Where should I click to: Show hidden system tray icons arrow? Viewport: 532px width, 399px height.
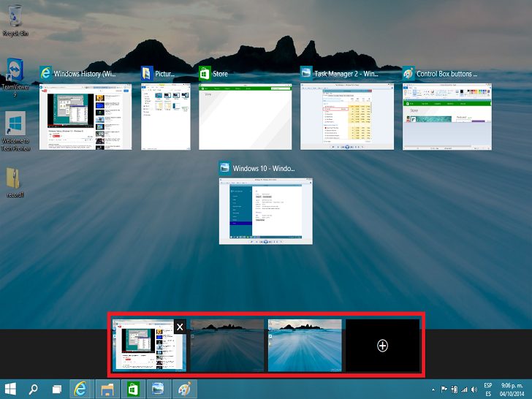(x=433, y=389)
